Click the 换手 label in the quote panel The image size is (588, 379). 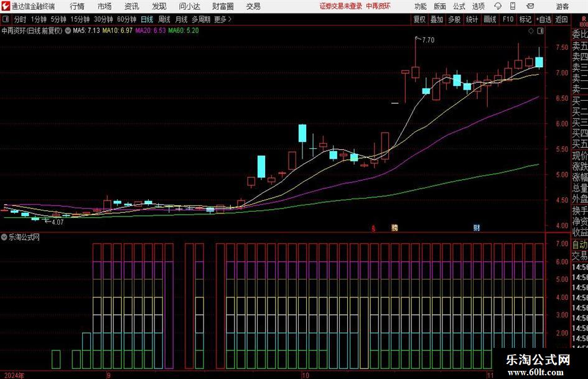pos(580,210)
